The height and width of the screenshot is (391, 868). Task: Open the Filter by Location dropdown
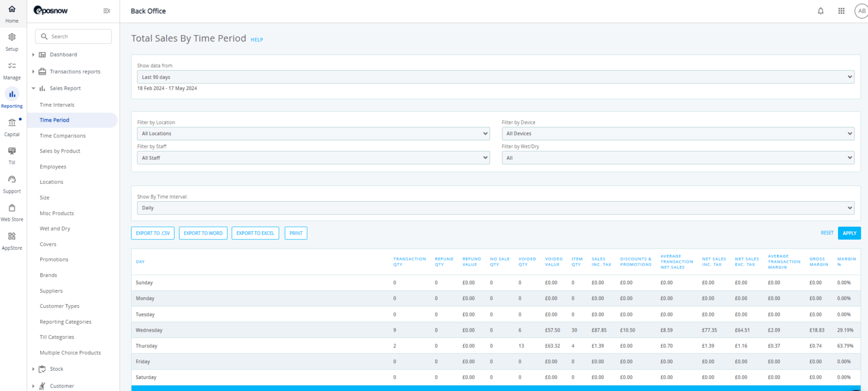pos(313,134)
